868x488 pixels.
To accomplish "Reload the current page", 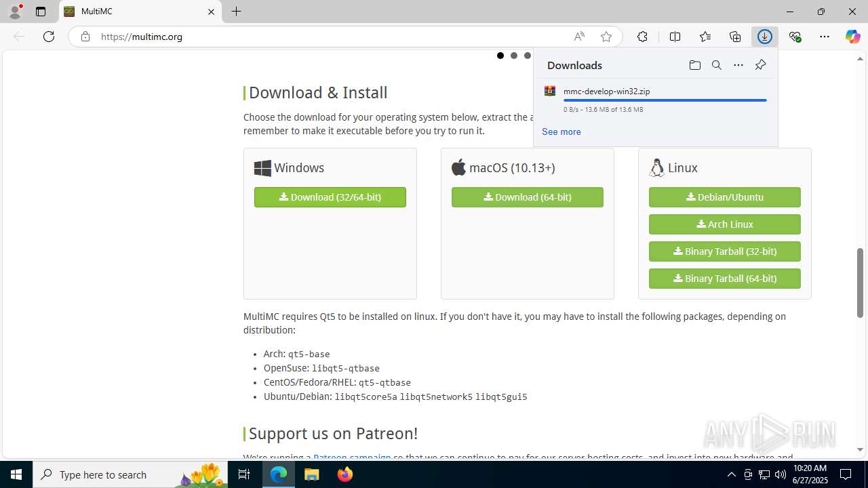I will click(49, 37).
